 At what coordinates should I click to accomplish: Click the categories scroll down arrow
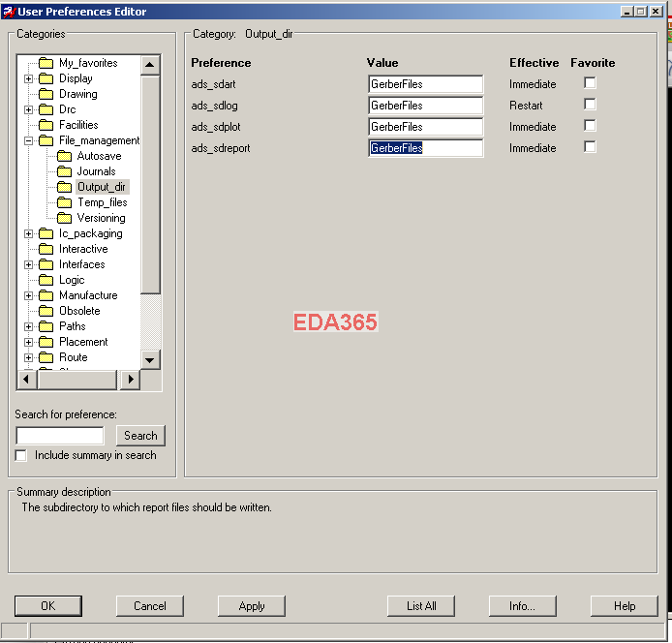pyautogui.click(x=150, y=360)
